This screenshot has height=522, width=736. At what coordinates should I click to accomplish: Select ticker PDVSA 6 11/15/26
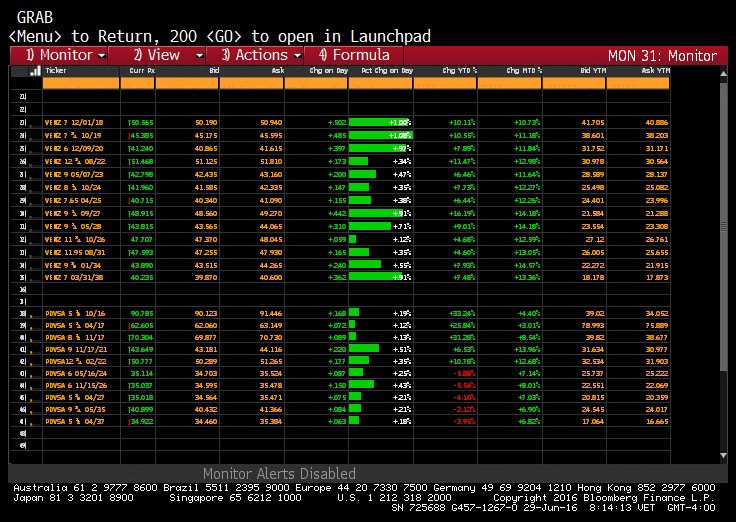pos(76,386)
